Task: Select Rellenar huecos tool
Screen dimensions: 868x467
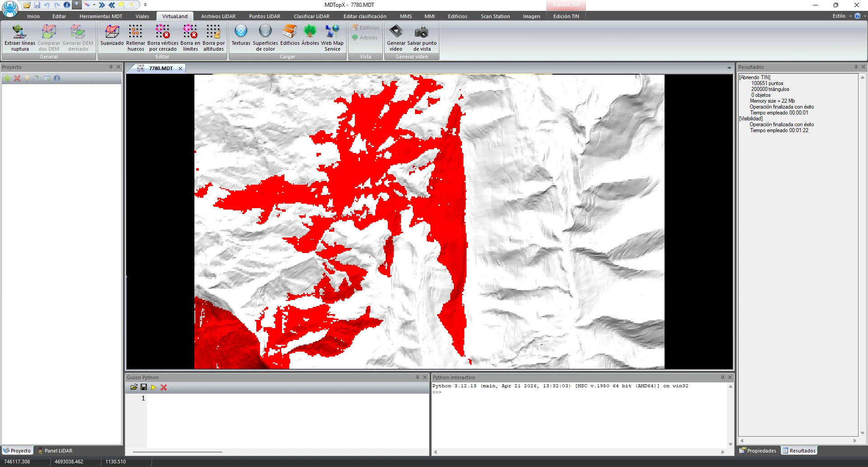Action: [136, 38]
